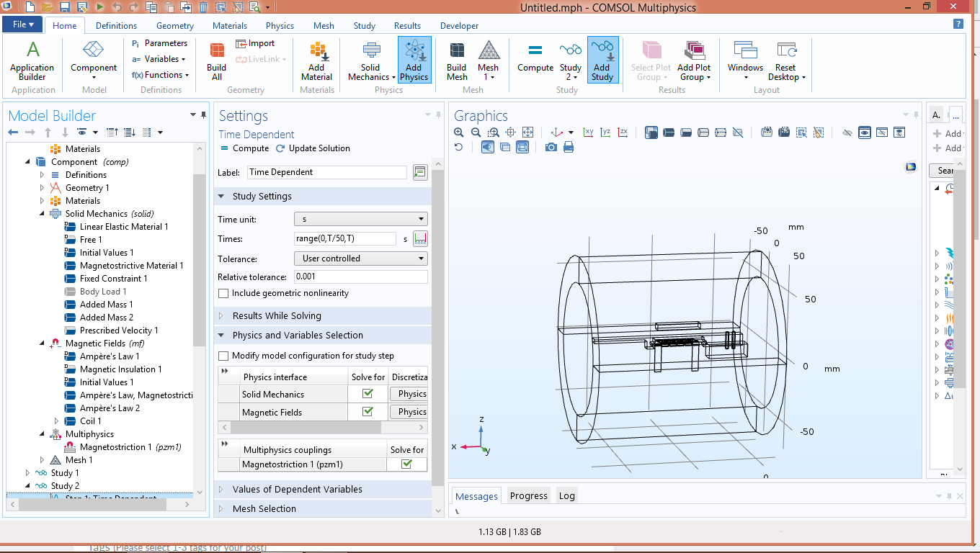Click the camera snapshot icon in Graphics
This screenshot has height=553, width=980.
click(x=551, y=147)
